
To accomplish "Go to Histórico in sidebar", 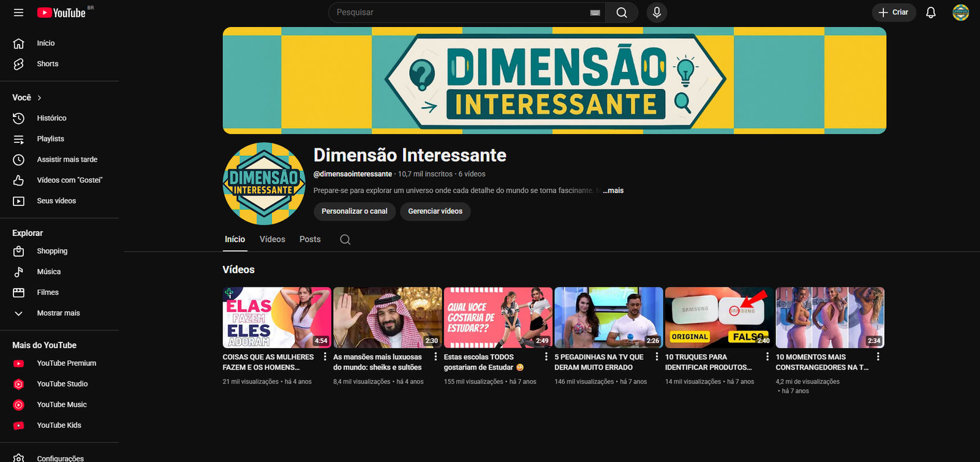I will [x=51, y=118].
